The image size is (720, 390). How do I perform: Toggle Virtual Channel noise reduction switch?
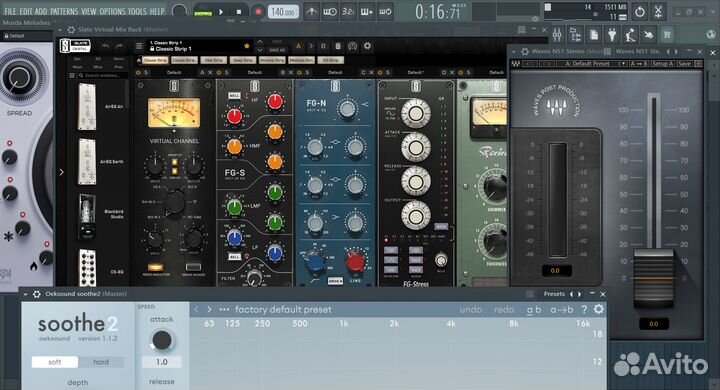pos(155,267)
